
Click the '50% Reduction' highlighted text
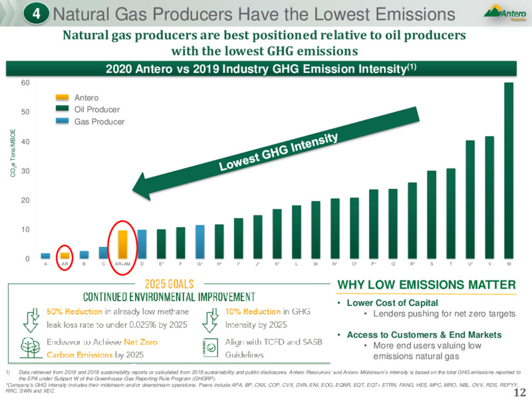pos(74,311)
